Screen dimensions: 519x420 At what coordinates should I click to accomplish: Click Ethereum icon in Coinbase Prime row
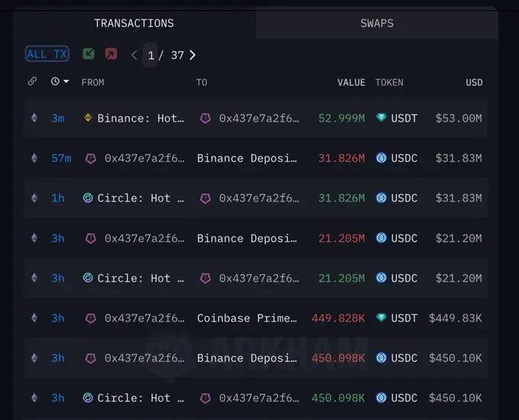pyautogui.click(x=34, y=318)
